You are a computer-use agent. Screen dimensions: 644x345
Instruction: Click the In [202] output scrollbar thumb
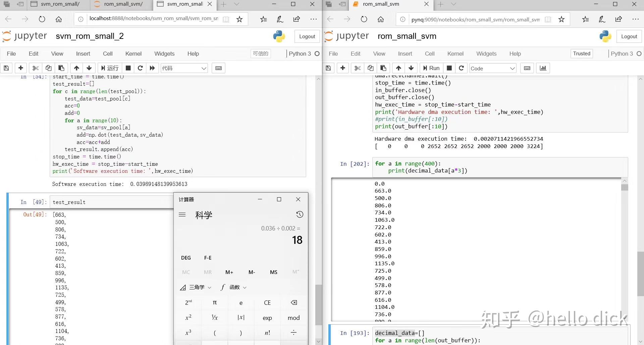point(625,187)
